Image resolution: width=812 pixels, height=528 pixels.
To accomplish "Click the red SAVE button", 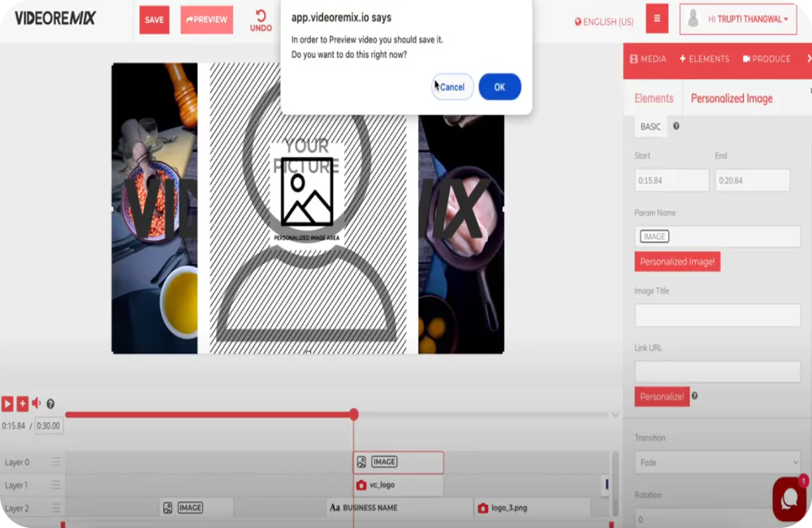I will point(153,19).
